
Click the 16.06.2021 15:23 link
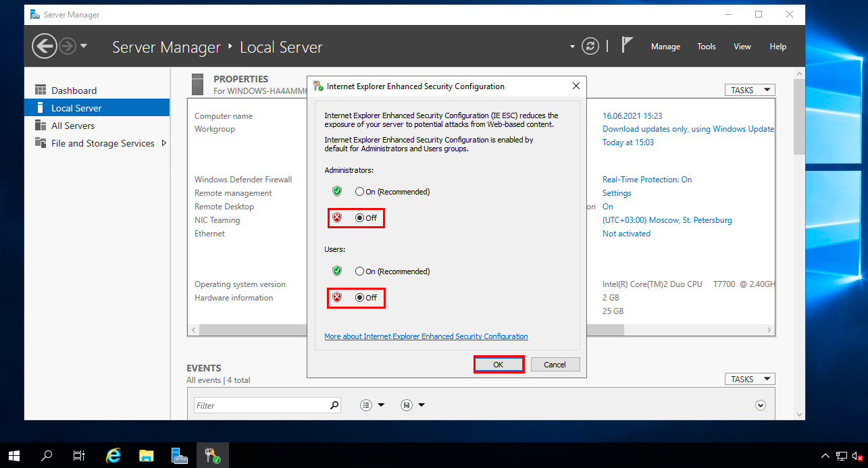(632, 116)
